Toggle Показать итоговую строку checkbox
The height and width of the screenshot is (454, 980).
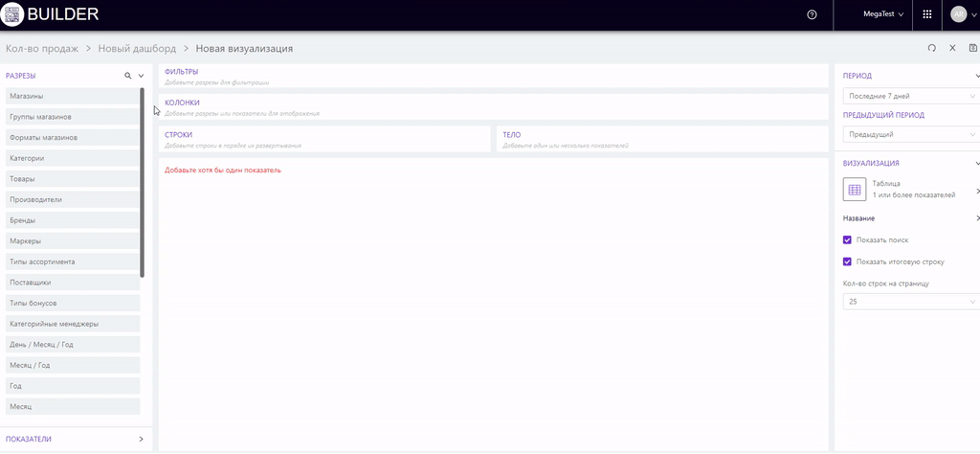pyautogui.click(x=847, y=261)
